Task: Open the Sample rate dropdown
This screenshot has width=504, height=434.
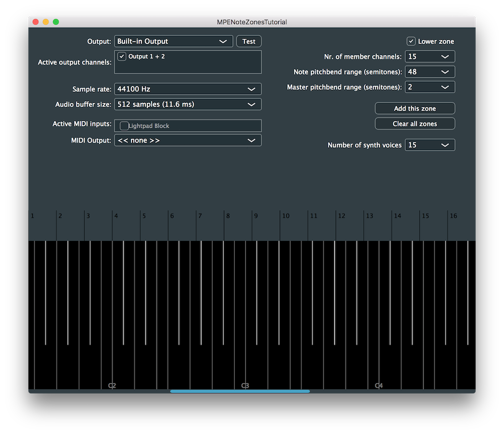Action: point(187,89)
